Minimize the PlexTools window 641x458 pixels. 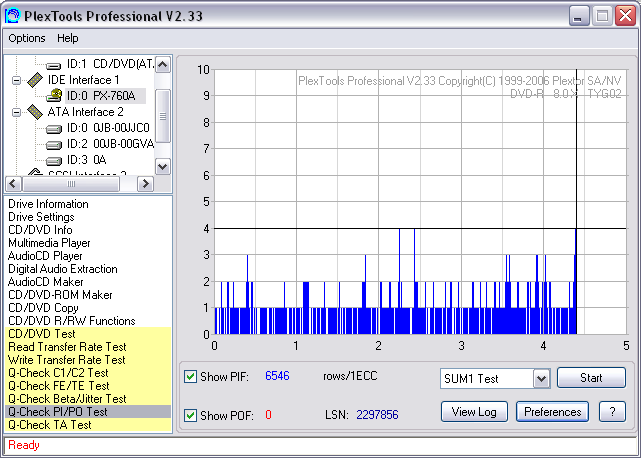point(578,16)
